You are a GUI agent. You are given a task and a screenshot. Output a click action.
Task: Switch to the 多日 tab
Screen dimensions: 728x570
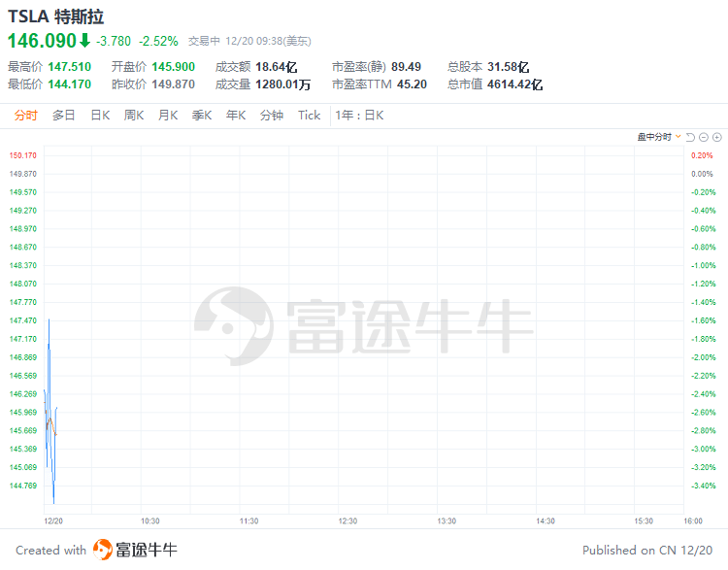click(64, 116)
